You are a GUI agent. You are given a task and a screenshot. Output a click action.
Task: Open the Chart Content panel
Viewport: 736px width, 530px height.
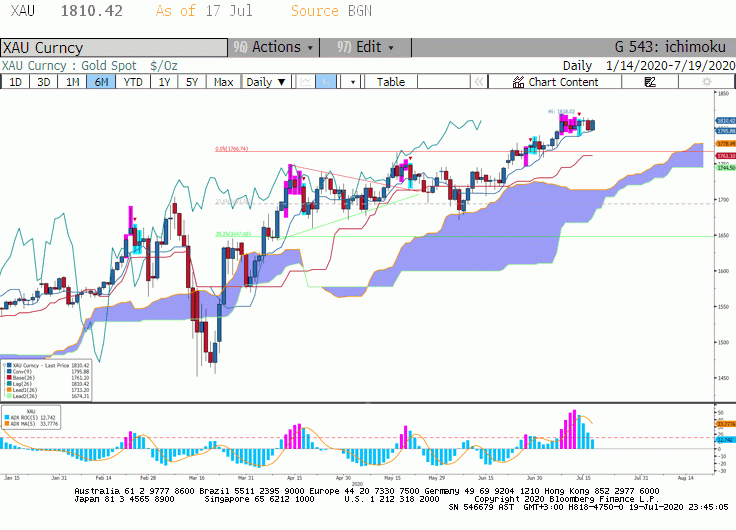pos(555,82)
